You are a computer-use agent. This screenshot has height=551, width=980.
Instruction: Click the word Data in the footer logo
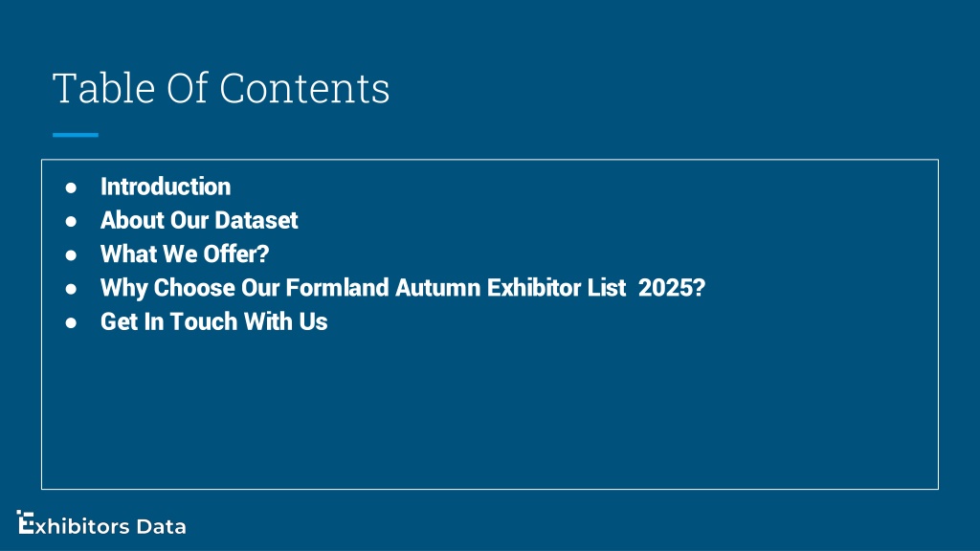pyautogui.click(x=161, y=527)
